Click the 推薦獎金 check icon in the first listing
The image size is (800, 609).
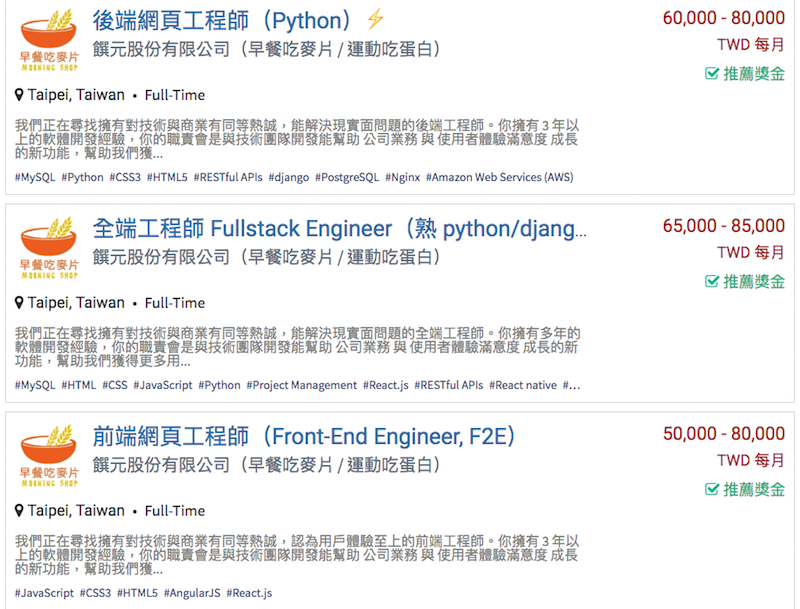(712, 73)
